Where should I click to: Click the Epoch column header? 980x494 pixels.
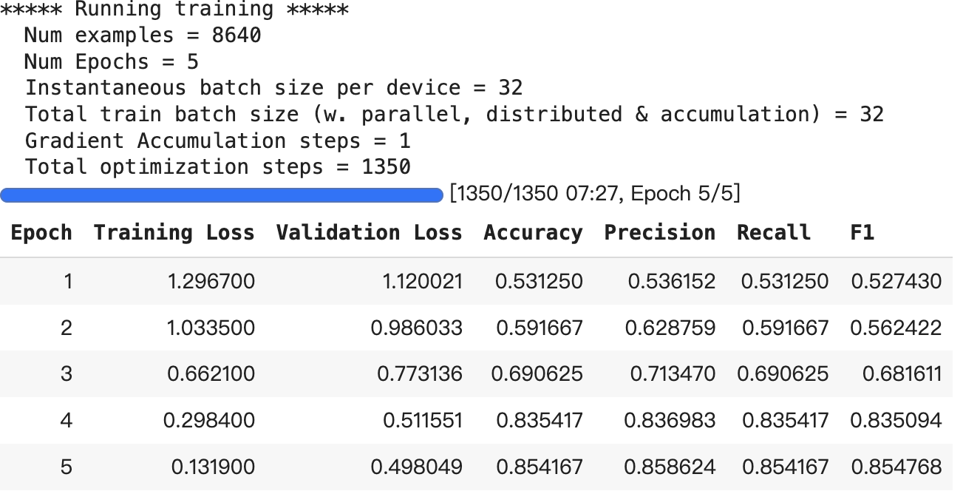click(x=41, y=233)
